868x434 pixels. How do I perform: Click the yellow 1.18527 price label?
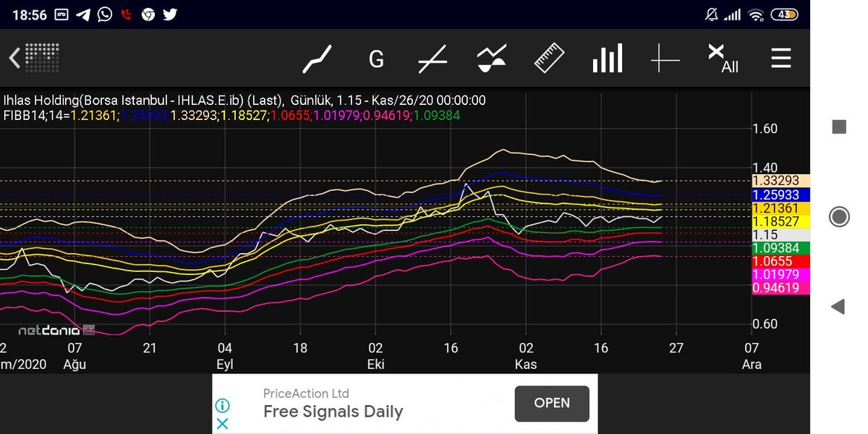[x=780, y=221]
